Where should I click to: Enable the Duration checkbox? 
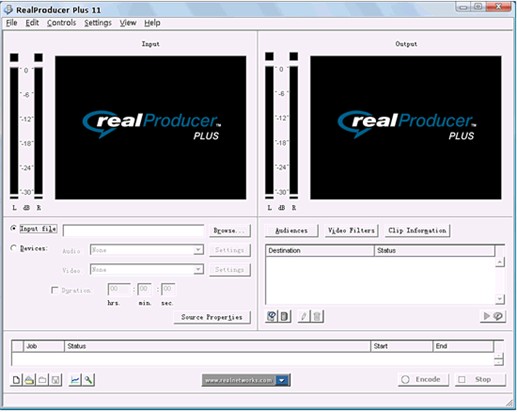point(54,290)
